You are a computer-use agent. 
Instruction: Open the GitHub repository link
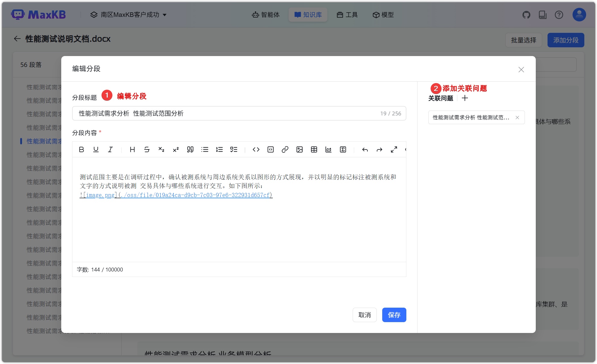526,14
